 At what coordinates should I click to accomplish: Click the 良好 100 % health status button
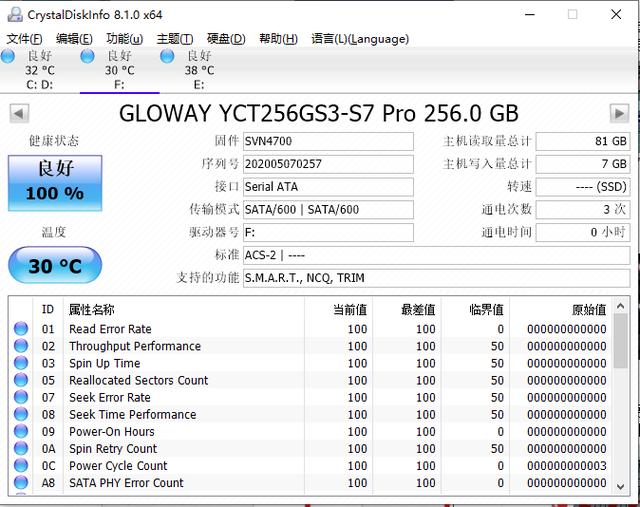(x=55, y=183)
